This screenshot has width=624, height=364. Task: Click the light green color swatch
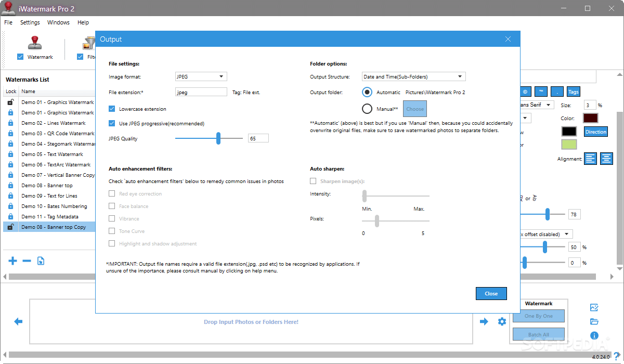[x=569, y=145]
